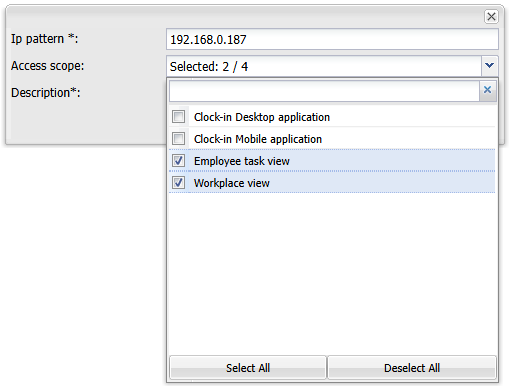The height and width of the screenshot is (387, 510).
Task: Uncheck the Employee task view checkbox
Action: (178, 161)
